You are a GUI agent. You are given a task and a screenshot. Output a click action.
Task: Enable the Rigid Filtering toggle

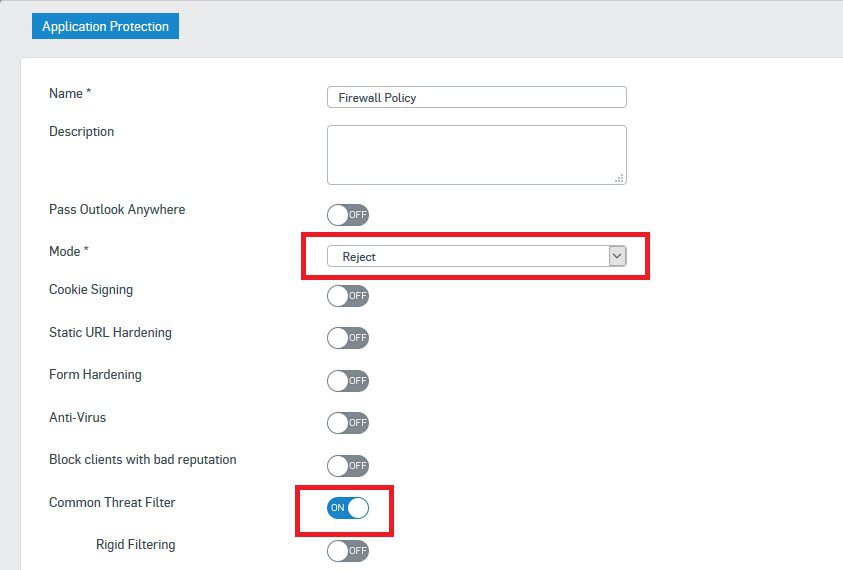click(x=348, y=551)
